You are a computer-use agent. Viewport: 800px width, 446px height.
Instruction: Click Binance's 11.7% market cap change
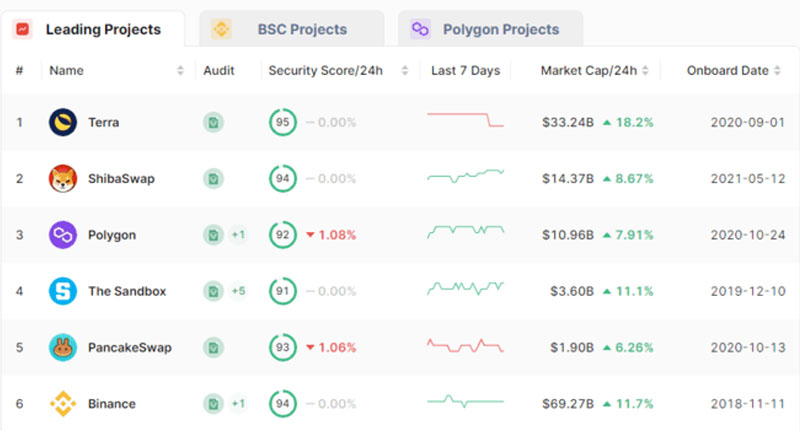(x=628, y=404)
